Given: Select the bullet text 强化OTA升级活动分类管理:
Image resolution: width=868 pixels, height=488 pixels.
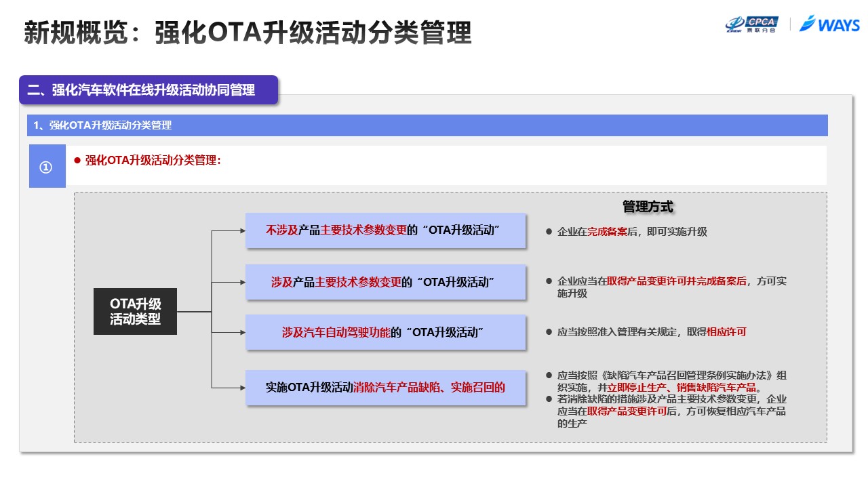Looking at the screenshot, I should point(153,161).
